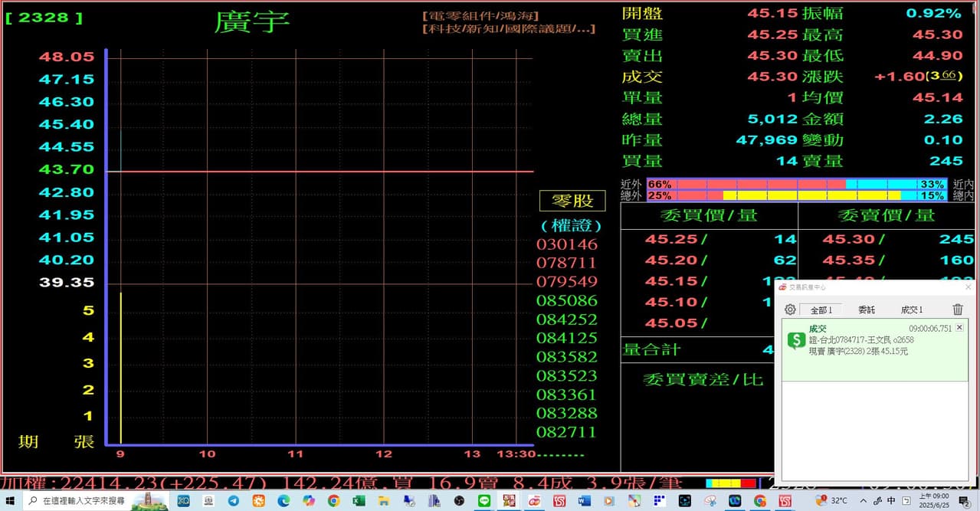Click the 委買價/量 column header
Screen dimensions: 980x511
(x=709, y=215)
